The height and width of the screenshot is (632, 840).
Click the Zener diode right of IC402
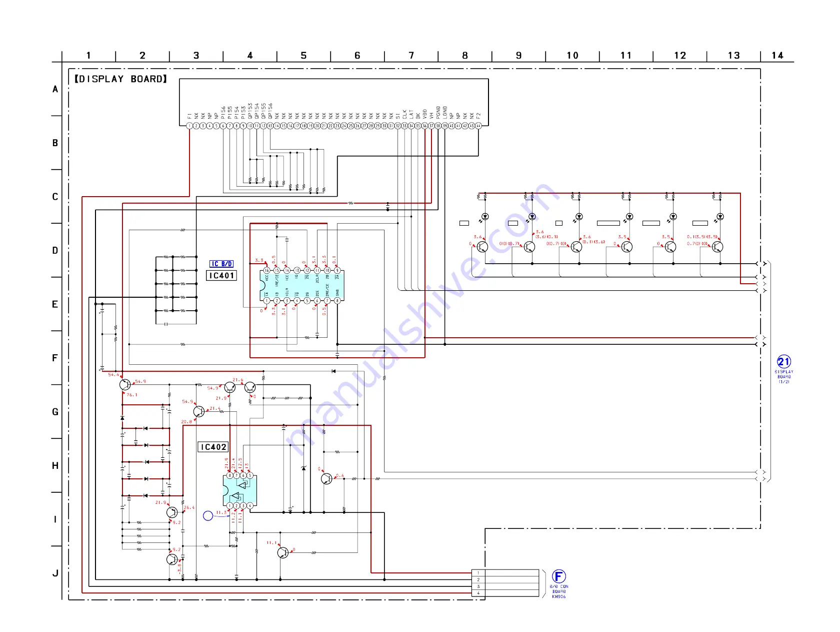(x=303, y=468)
